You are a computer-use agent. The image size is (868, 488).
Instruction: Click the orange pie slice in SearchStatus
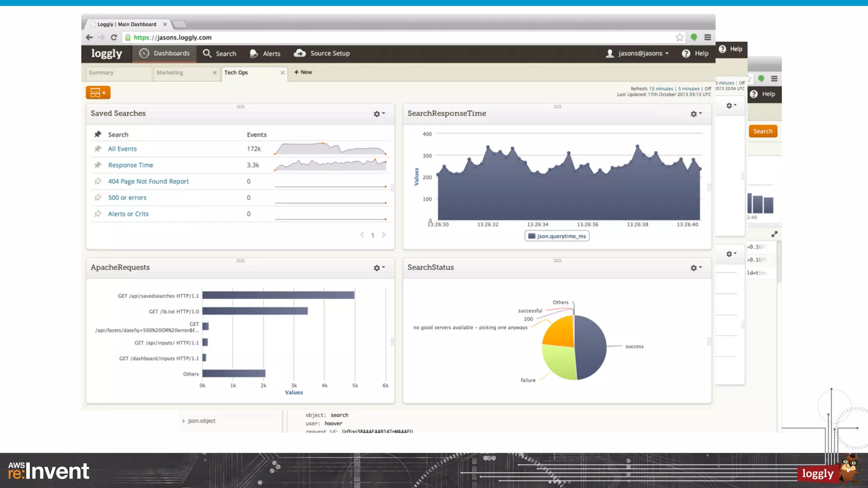point(559,334)
